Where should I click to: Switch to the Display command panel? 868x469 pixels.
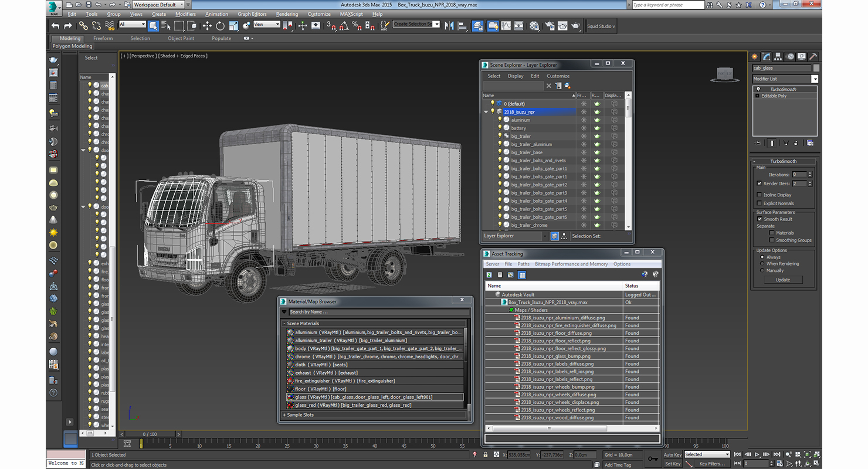pyautogui.click(x=801, y=57)
